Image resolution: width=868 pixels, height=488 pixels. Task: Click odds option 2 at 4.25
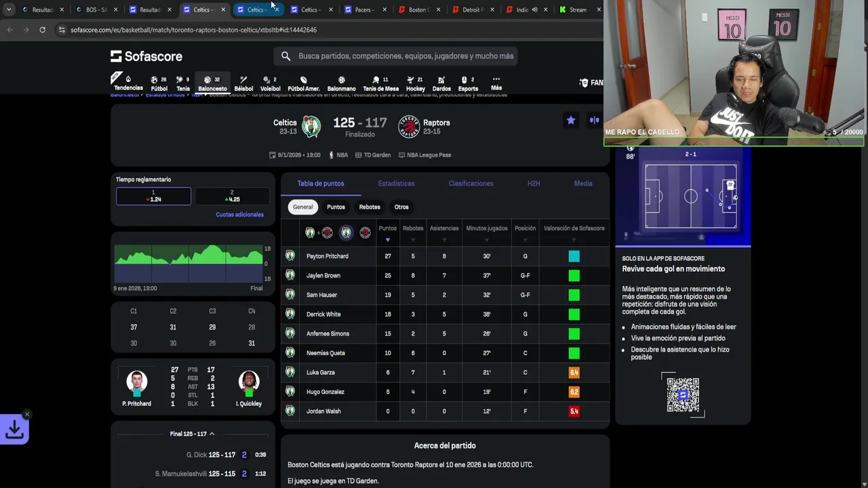pos(232,196)
